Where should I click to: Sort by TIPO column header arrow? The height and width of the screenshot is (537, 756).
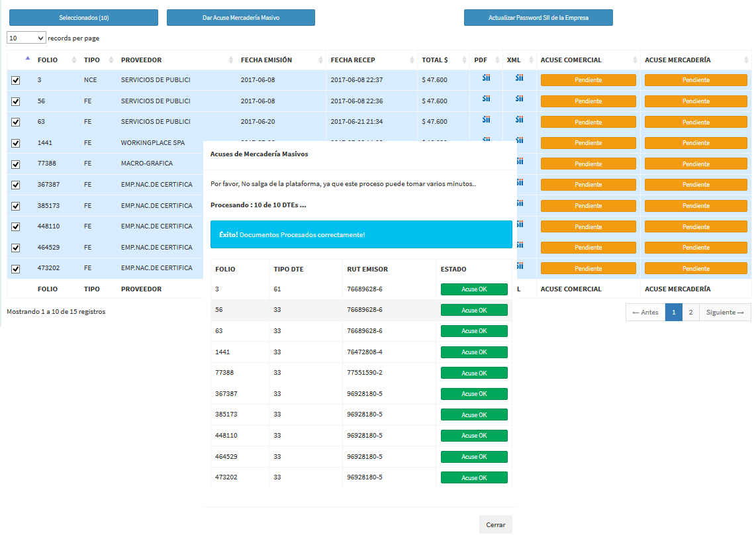[111, 60]
